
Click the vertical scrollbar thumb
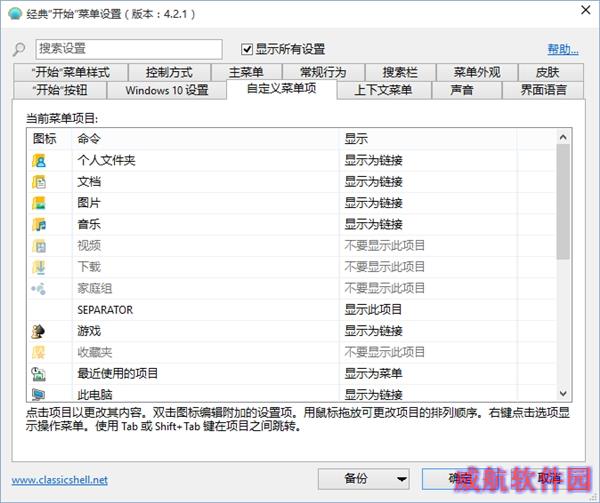[x=563, y=202]
